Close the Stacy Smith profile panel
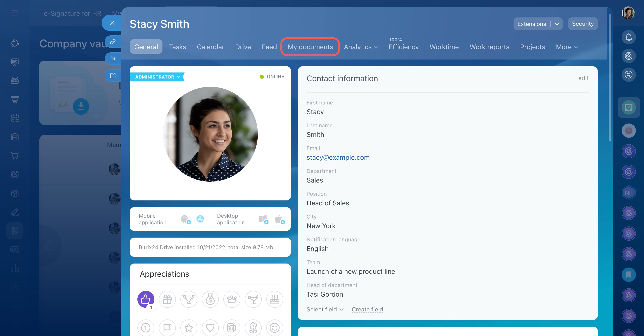 coord(112,23)
